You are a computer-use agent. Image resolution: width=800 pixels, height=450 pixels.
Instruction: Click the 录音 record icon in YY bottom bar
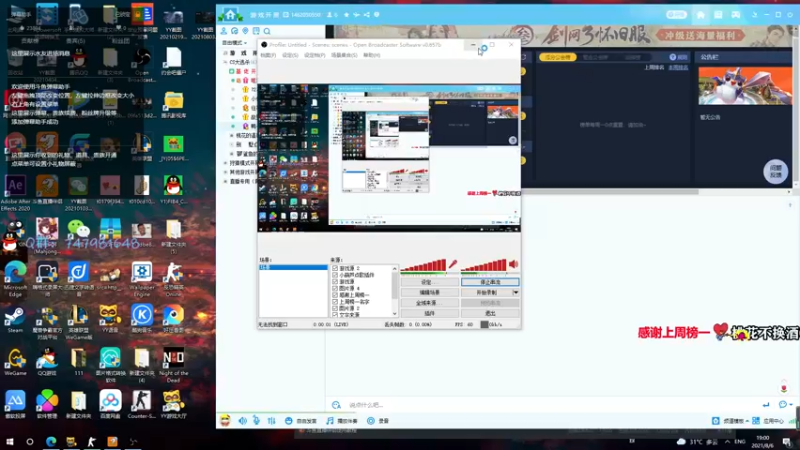coord(371,421)
